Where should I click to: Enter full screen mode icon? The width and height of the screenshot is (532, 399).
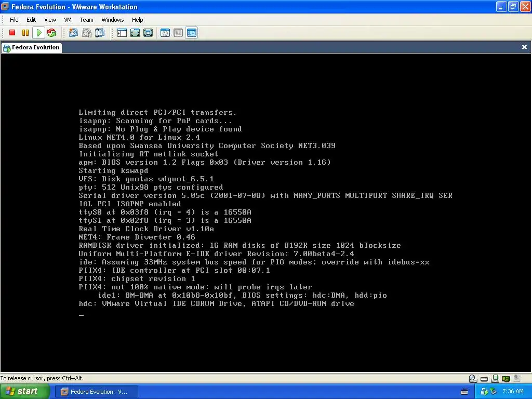[x=148, y=33]
